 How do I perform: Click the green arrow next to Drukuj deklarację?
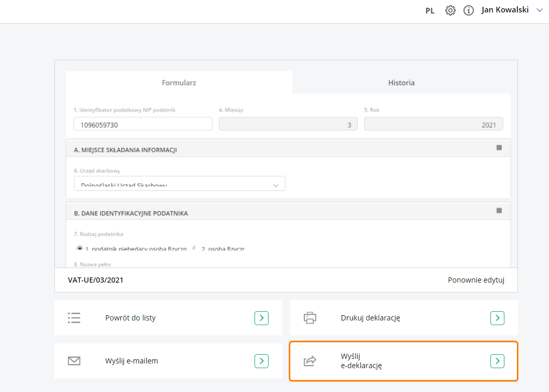point(497,318)
